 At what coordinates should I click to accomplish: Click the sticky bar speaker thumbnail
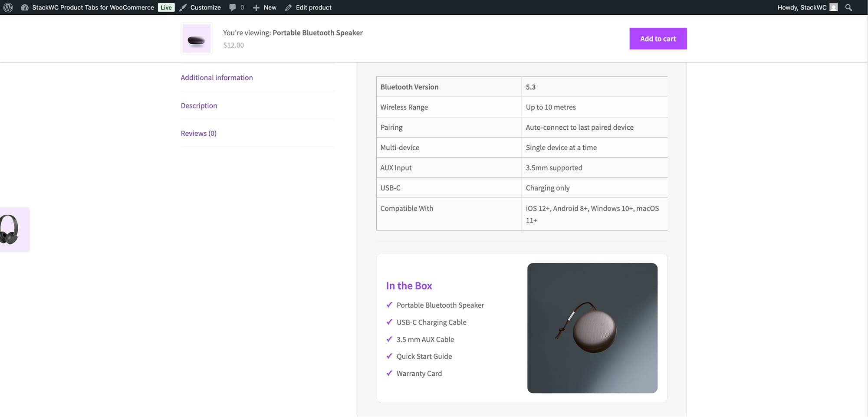tap(196, 39)
